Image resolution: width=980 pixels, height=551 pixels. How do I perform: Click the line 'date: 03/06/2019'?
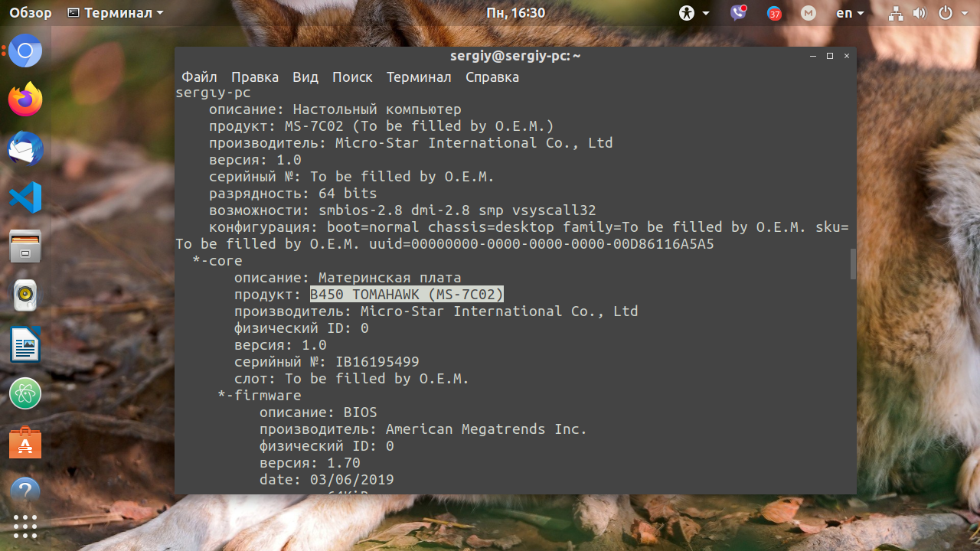point(327,480)
